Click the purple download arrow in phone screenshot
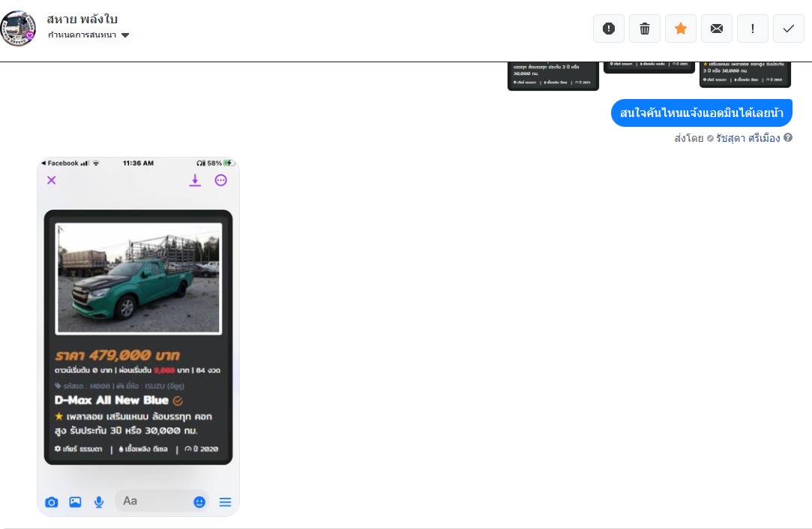 [195, 180]
